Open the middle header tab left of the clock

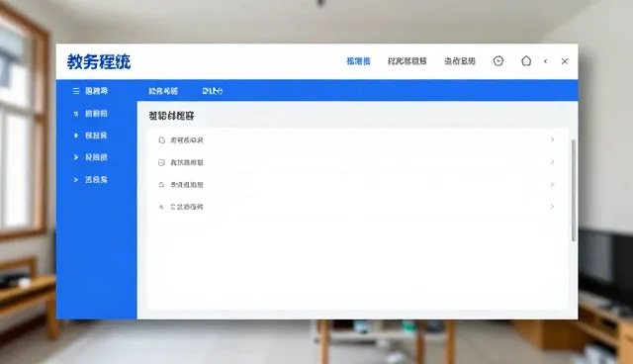coord(407,61)
